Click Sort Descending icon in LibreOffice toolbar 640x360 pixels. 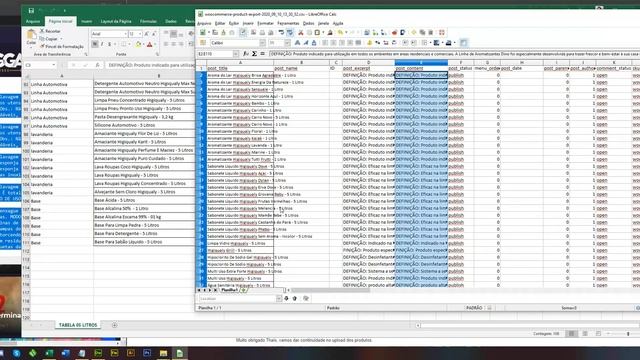384,33
